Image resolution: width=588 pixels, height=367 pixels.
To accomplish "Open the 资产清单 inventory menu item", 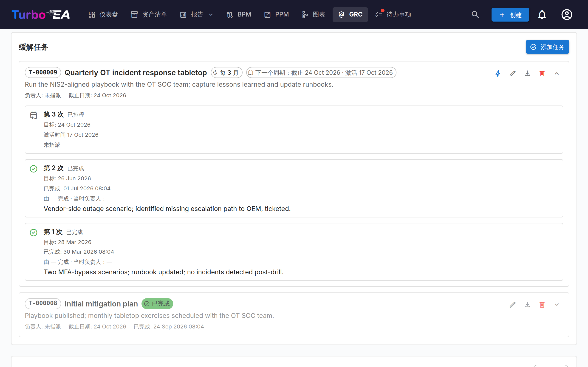I will 149,14.
